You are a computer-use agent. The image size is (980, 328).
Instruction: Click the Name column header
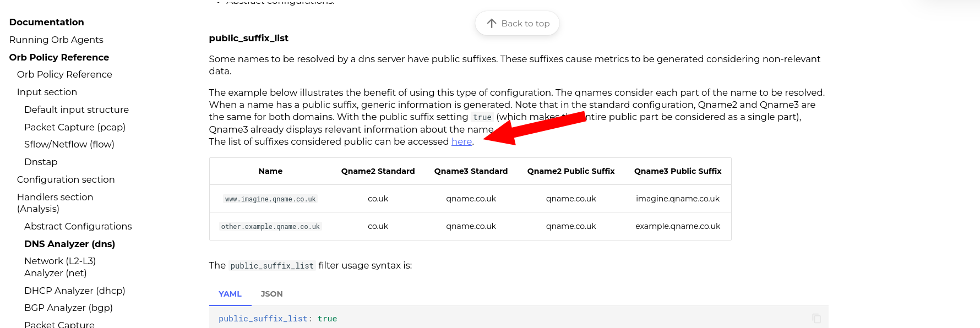270,171
